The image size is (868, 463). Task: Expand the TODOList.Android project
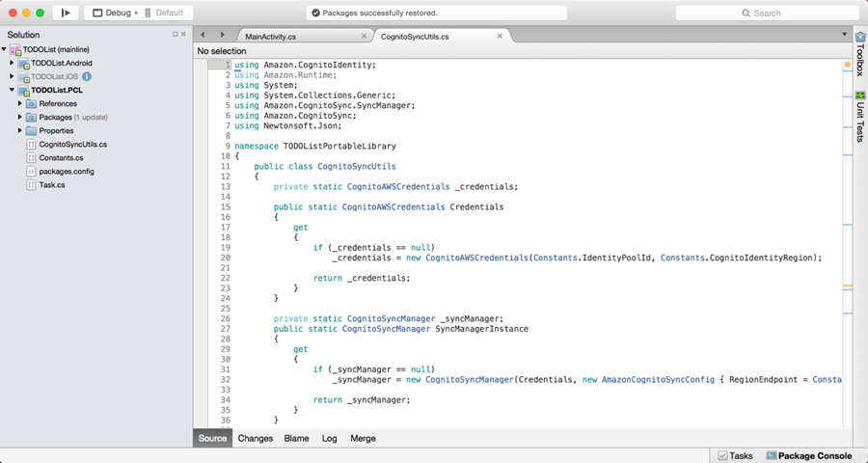pos(13,63)
